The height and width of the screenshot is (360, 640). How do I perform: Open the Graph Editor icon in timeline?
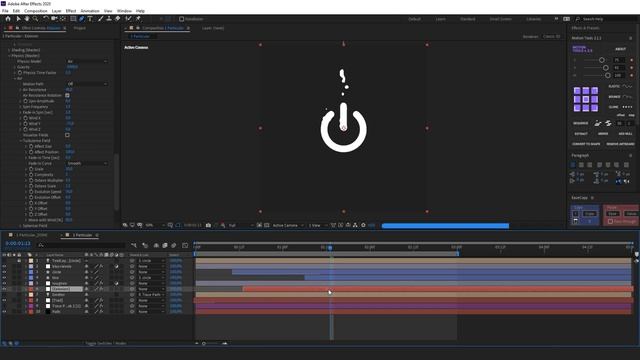185,245
